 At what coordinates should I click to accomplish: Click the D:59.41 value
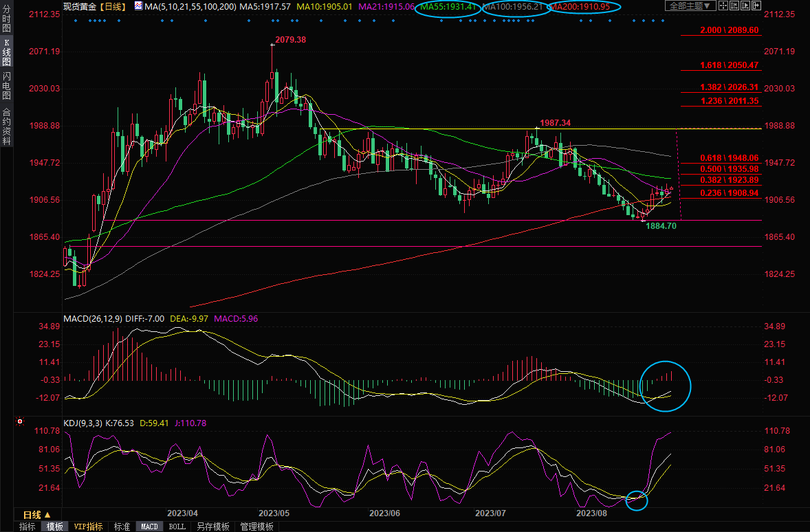point(155,423)
